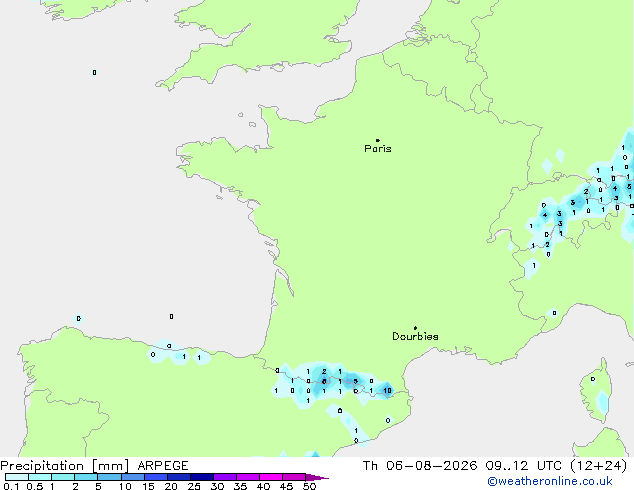Click the Paris city marker dot

pos(378,140)
